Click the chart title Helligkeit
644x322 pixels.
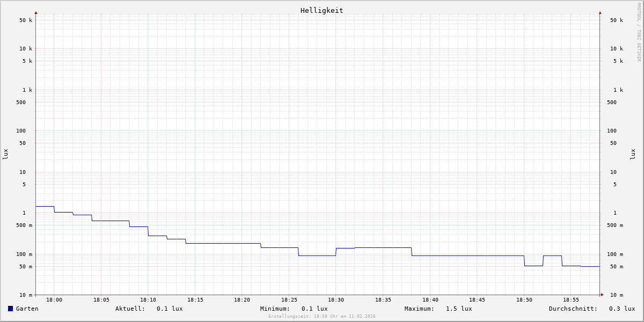pos(322,10)
